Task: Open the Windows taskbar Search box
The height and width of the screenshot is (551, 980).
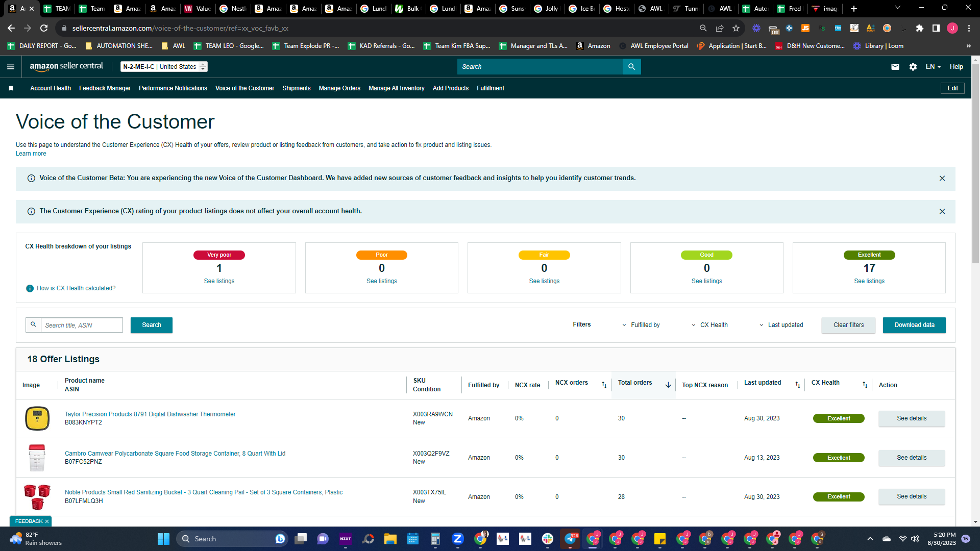Action: [232, 539]
